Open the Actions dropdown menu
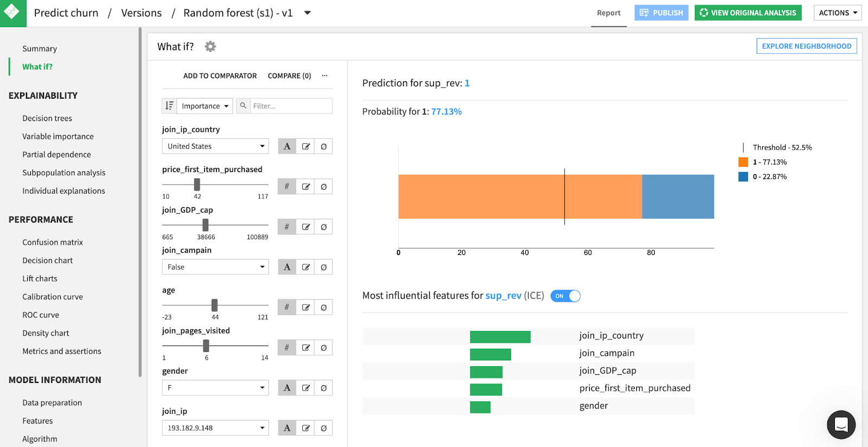The width and height of the screenshot is (868, 447). (838, 13)
